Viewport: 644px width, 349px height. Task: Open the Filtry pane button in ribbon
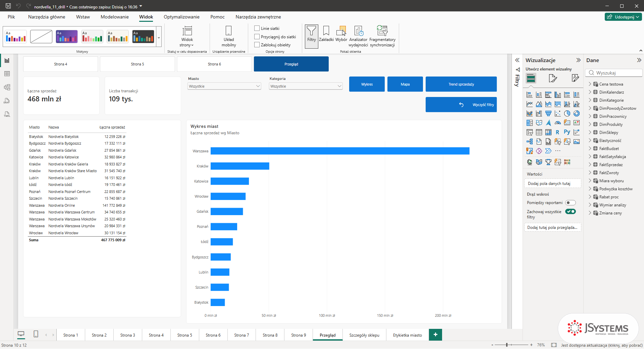tap(311, 36)
